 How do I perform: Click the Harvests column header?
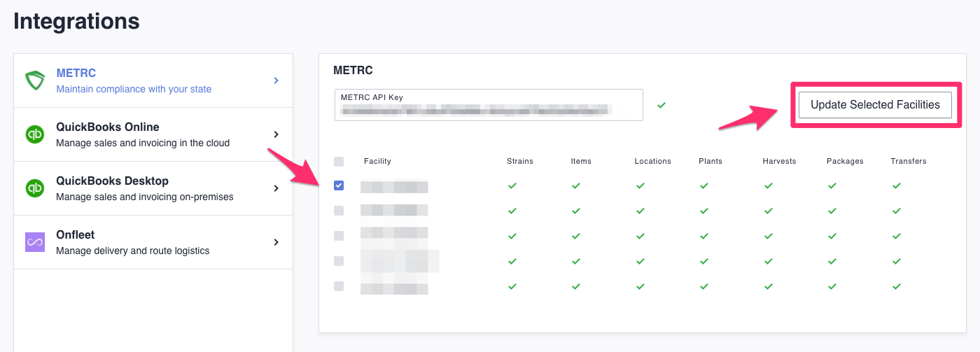tap(780, 161)
